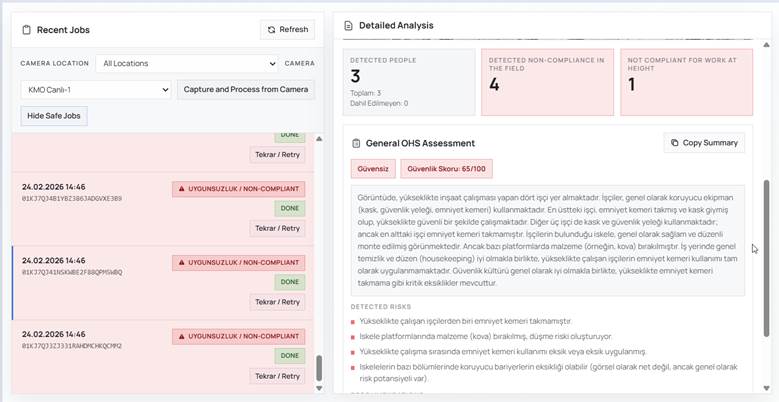Toggle the Hide Safe Jobs button
The image size is (779, 402).
click(x=55, y=116)
